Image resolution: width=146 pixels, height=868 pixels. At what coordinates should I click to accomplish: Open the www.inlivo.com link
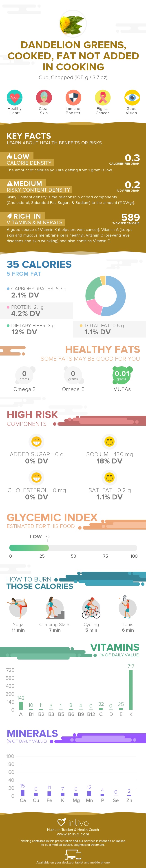coord(73,834)
